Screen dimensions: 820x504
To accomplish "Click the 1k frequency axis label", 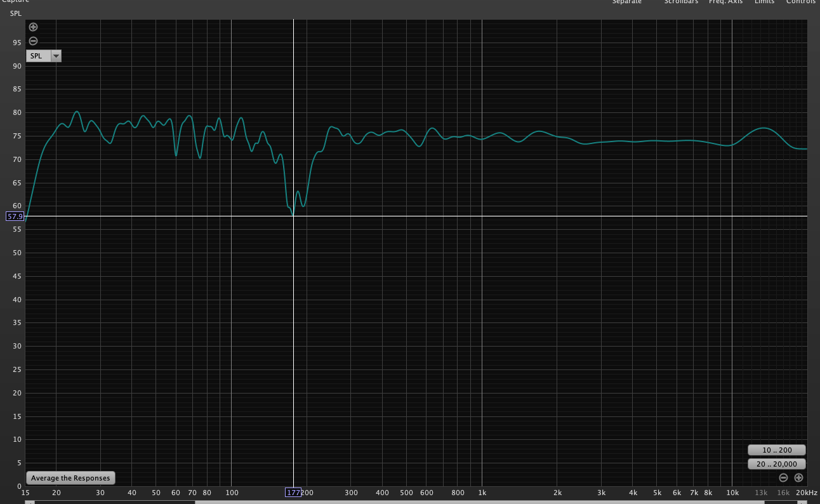I will pos(482,493).
